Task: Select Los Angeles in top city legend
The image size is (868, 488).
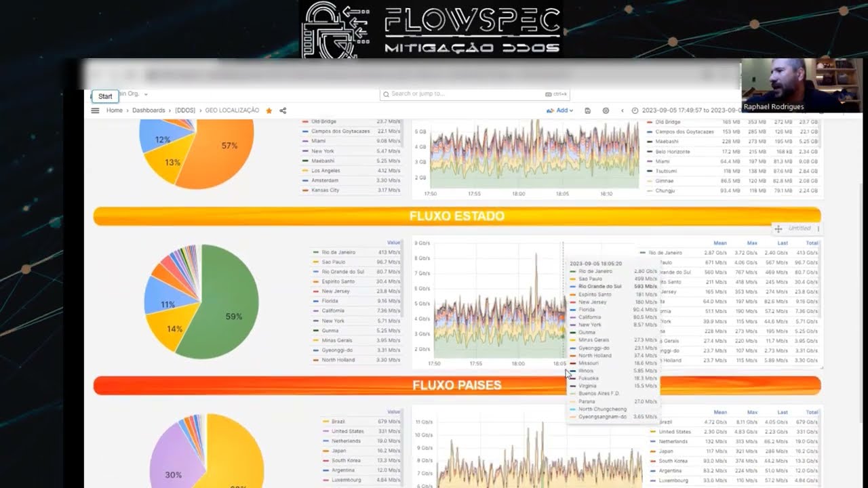Action: tap(325, 171)
